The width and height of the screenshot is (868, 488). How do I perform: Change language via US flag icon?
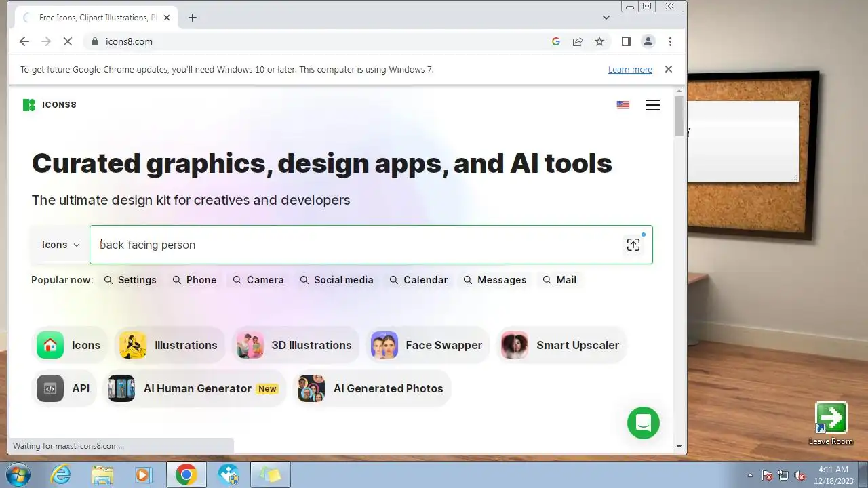click(x=623, y=105)
